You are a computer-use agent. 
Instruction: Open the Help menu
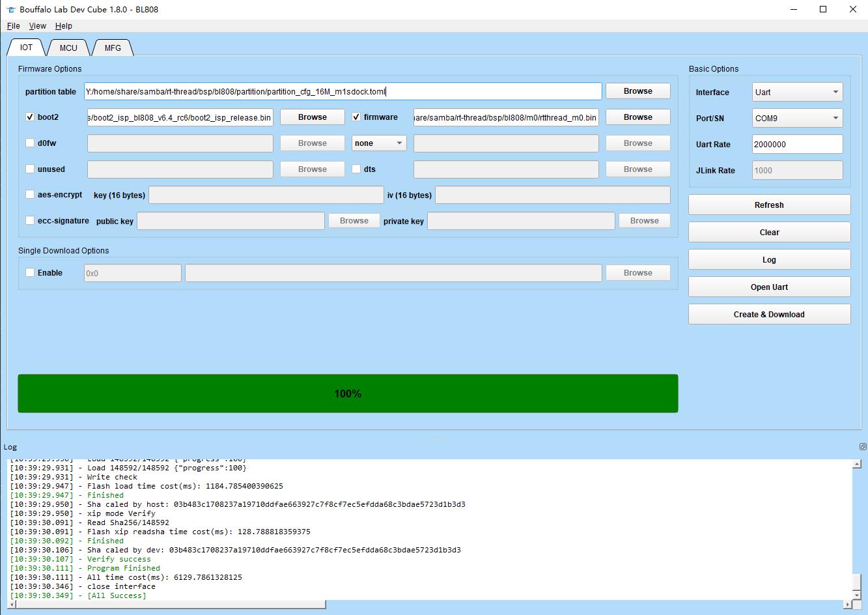(64, 26)
